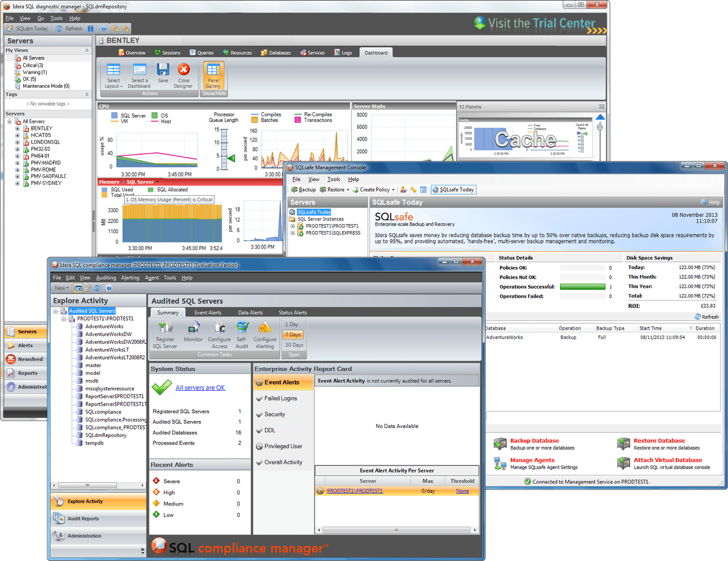Open Alerts in diagnostic manager navigation
728x561 pixels.
point(25,345)
